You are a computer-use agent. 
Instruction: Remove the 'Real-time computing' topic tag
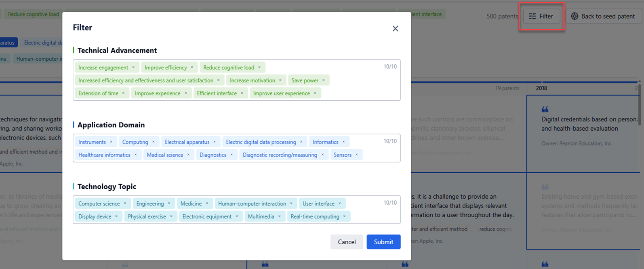click(x=344, y=216)
